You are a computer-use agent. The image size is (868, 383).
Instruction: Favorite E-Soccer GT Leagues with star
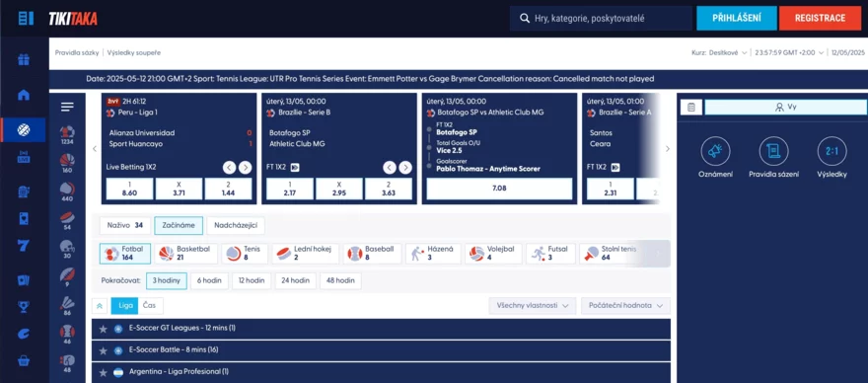(x=103, y=329)
